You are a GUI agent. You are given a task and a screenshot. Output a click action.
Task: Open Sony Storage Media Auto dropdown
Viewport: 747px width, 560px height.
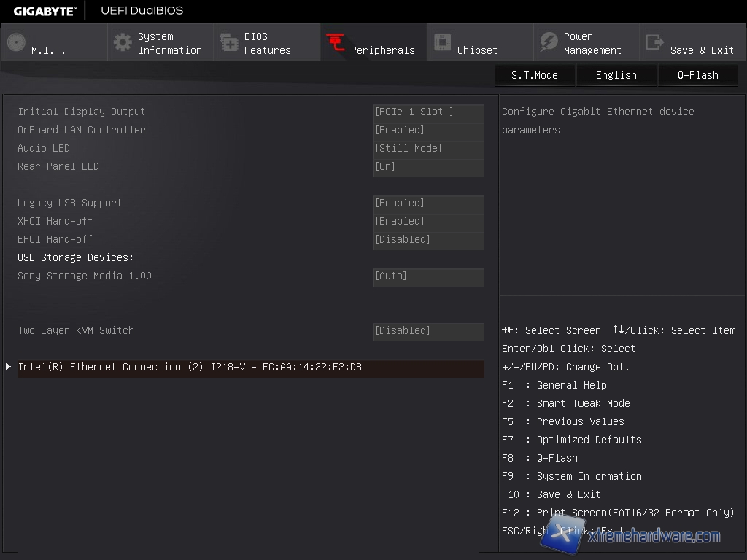click(428, 276)
